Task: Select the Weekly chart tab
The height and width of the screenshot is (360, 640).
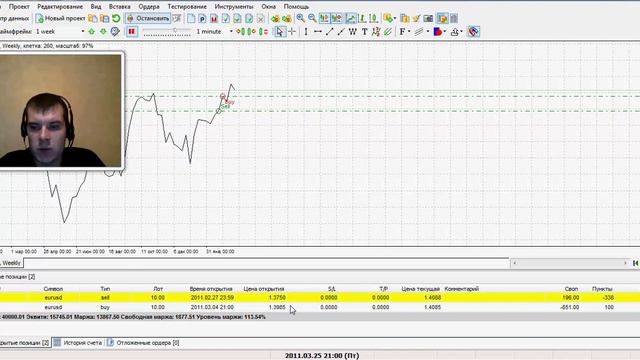Action: [x=11, y=263]
